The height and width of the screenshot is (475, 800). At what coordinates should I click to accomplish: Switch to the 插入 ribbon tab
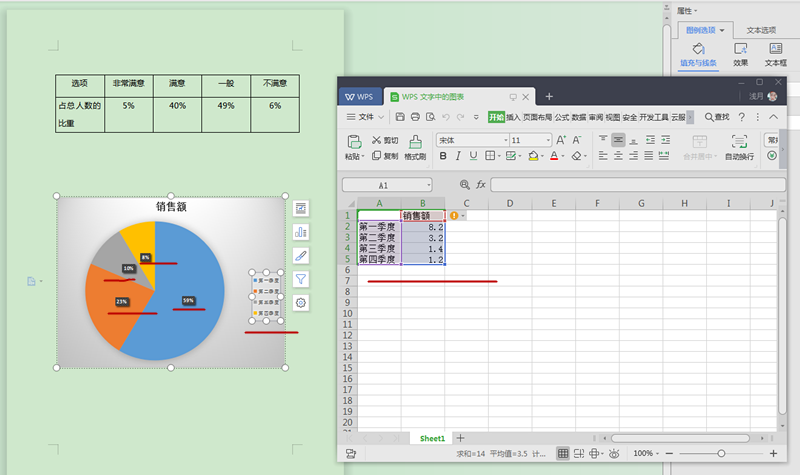tap(514, 117)
